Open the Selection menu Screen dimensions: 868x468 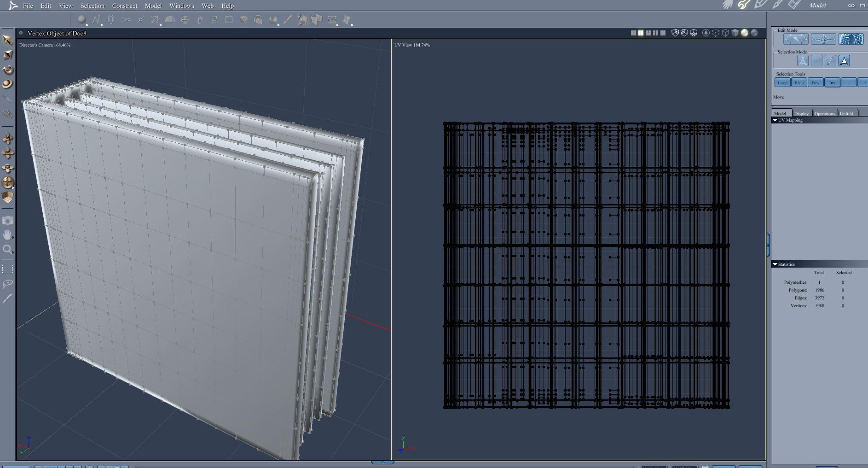pyautogui.click(x=92, y=6)
